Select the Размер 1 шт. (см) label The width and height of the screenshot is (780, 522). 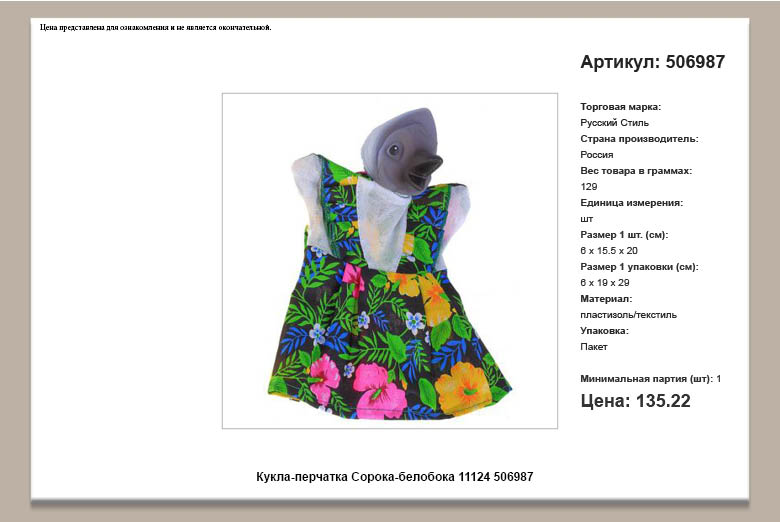point(624,235)
